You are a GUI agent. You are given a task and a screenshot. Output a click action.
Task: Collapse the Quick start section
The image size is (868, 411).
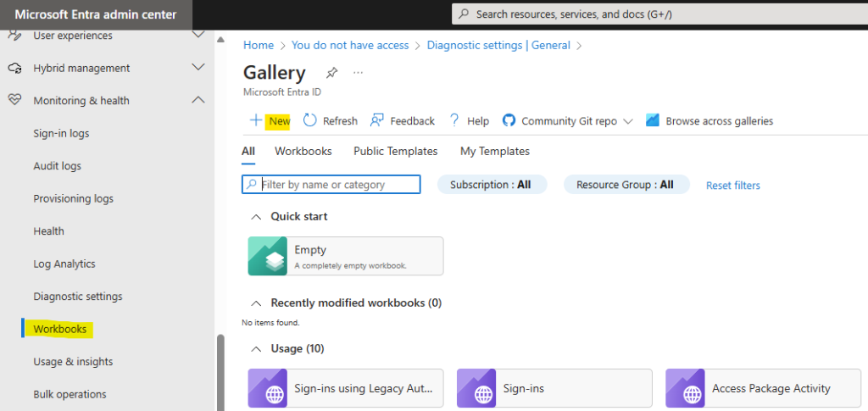click(x=256, y=217)
